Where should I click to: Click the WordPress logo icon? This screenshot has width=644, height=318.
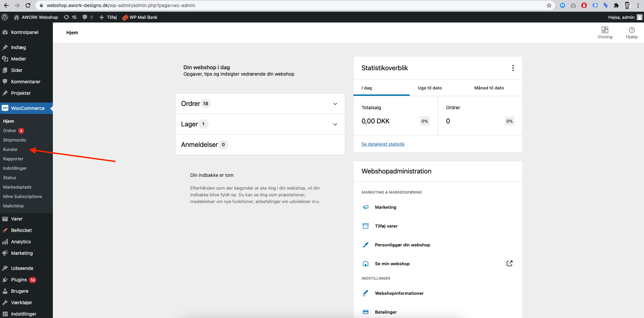click(x=5, y=17)
